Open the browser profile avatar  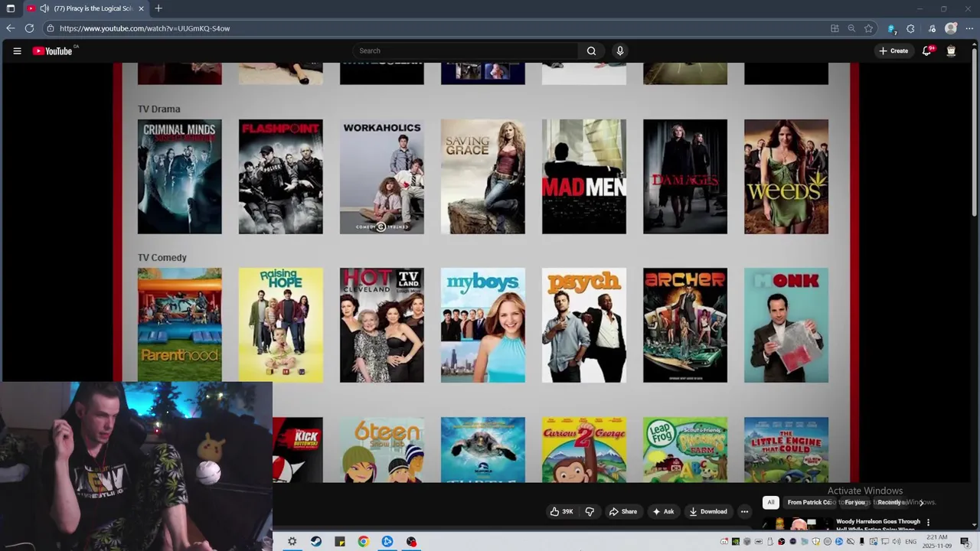pyautogui.click(x=951, y=28)
